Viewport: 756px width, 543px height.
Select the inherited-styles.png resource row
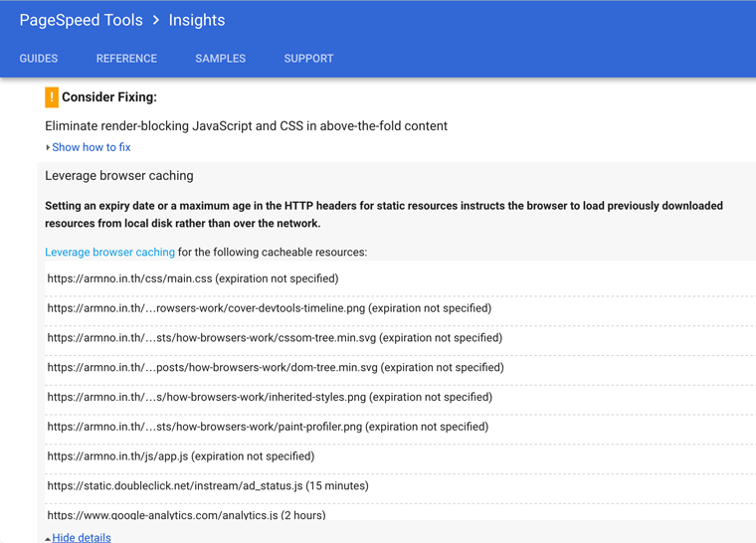[x=400, y=398]
